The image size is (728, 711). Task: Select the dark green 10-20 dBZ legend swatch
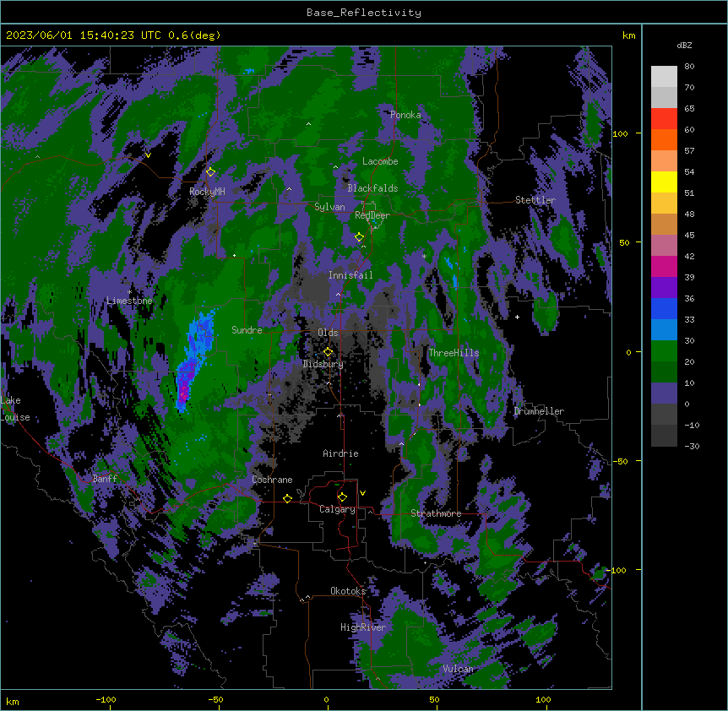664,372
